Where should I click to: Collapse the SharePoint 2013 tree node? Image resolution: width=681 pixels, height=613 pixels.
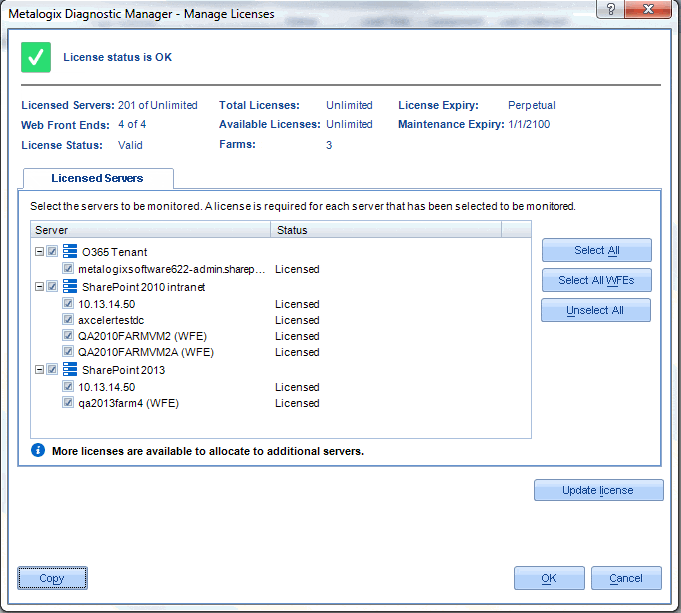(x=40, y=370)
